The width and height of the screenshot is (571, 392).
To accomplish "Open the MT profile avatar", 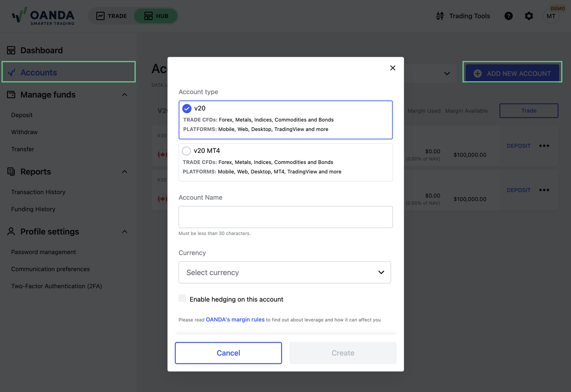I will click(551, 16).
